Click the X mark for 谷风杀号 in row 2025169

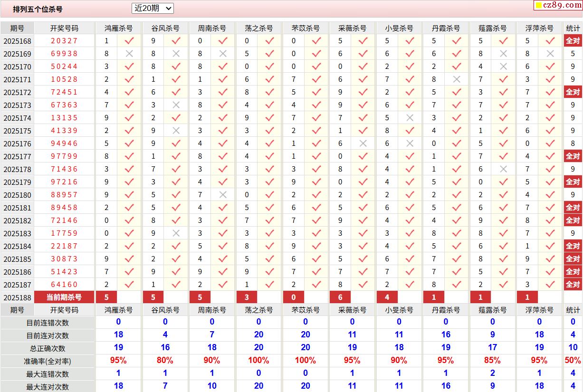point(176,54)
